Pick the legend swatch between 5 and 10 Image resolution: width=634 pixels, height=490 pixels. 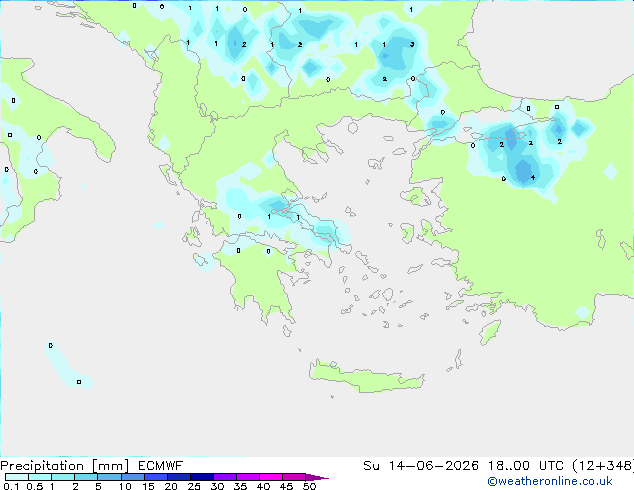click(109, 477)
